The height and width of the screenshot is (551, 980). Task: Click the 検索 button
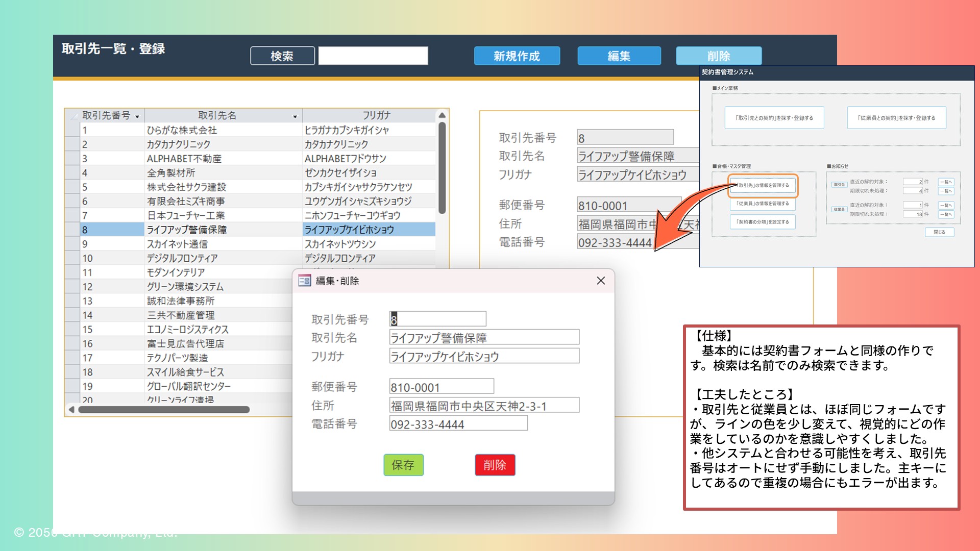[282, 56]
